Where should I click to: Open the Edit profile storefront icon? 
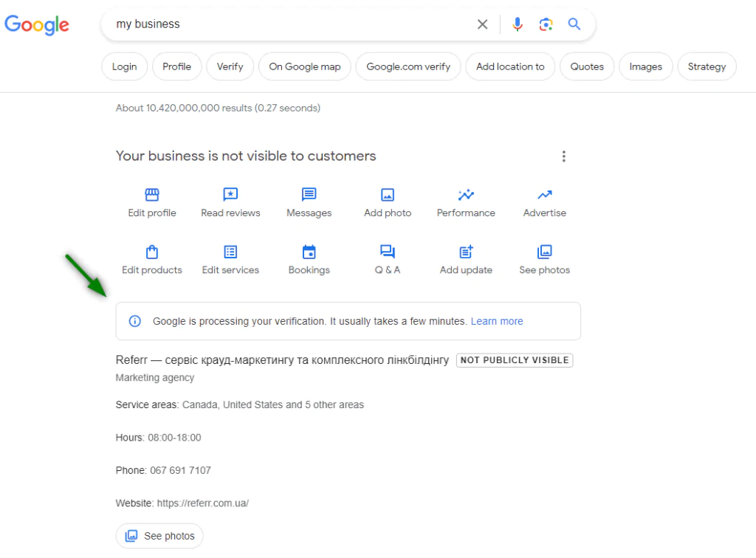(152, 195)
